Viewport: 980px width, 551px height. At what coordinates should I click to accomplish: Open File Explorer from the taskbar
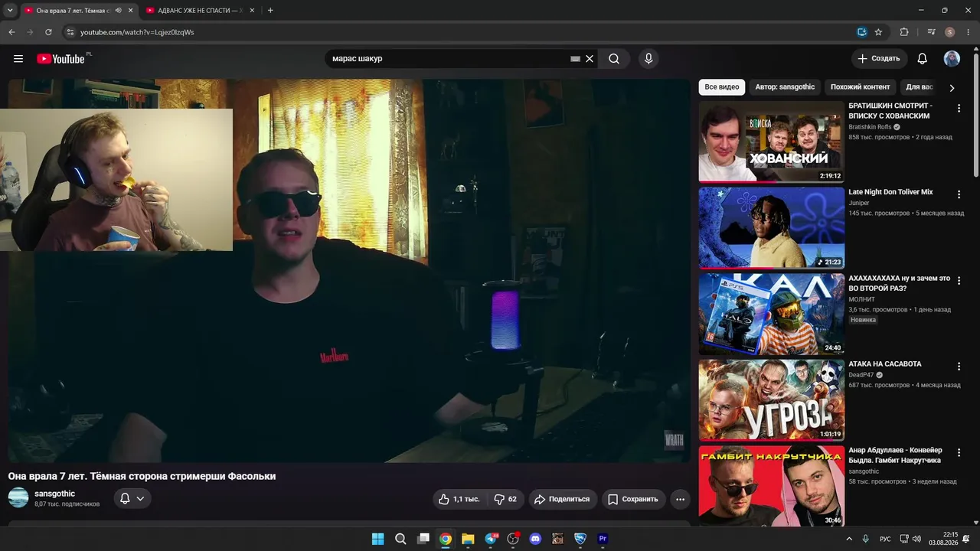(x=468, y=539)
